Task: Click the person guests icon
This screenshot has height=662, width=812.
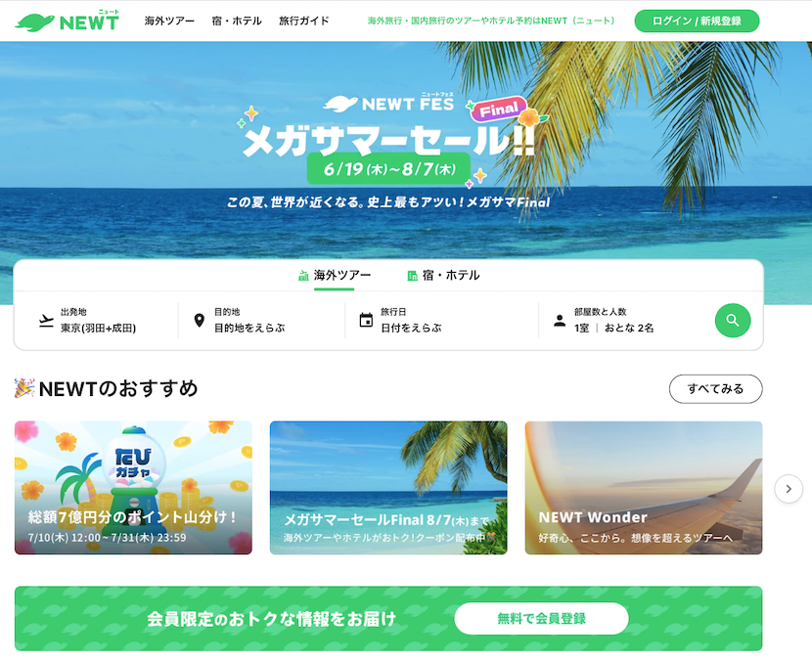Action: tap(560, 321)
